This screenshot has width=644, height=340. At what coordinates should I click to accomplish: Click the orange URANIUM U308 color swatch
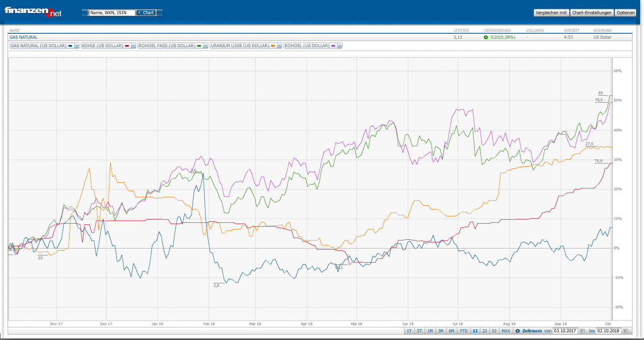(x=273, y=46)
